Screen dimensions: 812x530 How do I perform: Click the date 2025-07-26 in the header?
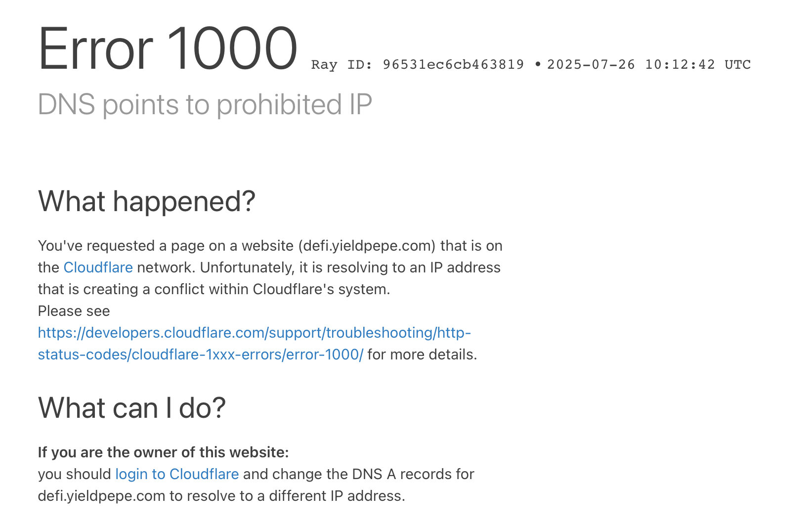[591, 65]
